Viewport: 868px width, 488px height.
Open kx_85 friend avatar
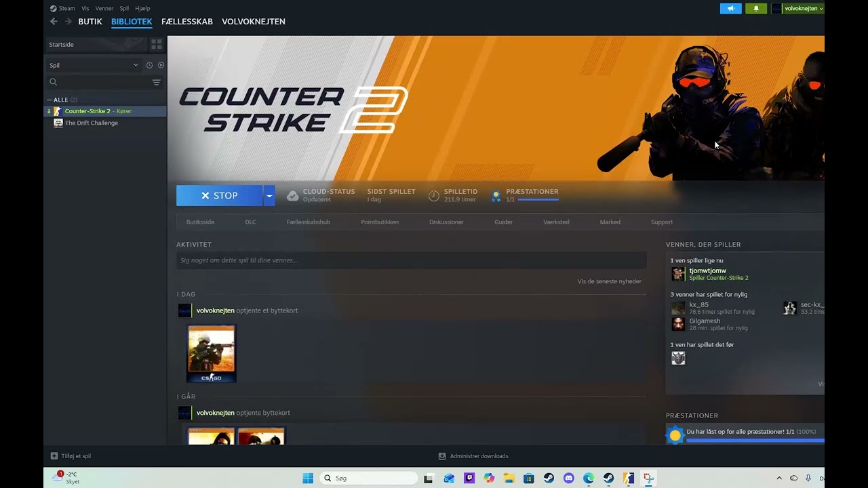pyautogui.click(x=678, y=308)
